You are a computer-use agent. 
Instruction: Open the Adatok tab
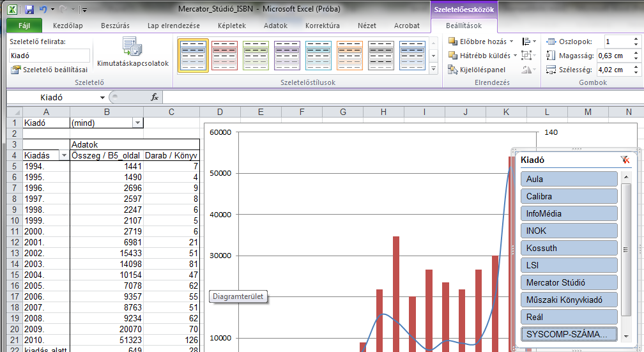tap(275, 26)
